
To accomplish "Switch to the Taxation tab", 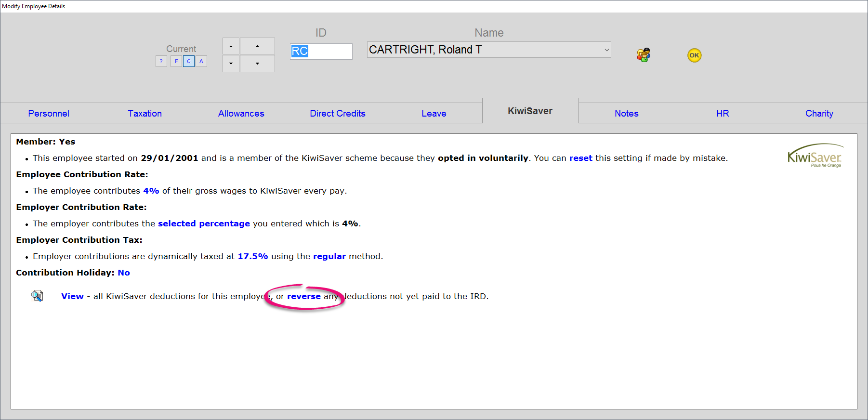I will click(x=145, y=113).
